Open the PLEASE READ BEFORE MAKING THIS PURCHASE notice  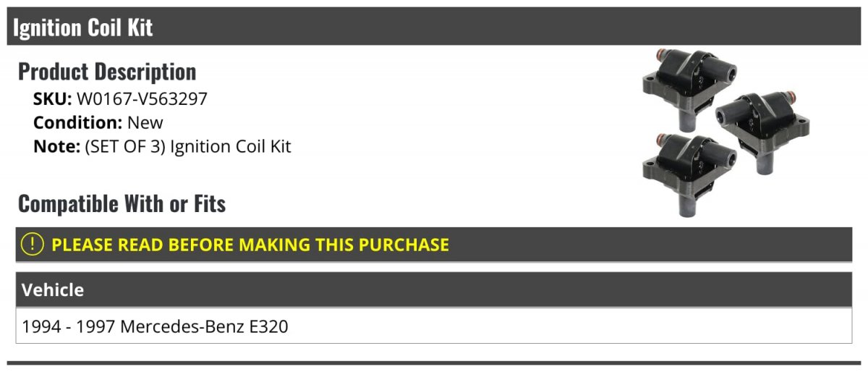[250, 245]
